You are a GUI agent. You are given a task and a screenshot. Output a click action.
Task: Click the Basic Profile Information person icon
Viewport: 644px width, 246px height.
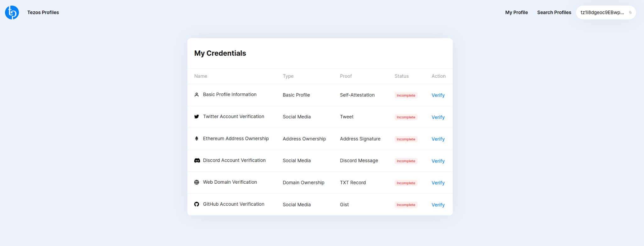click(197, 95)
